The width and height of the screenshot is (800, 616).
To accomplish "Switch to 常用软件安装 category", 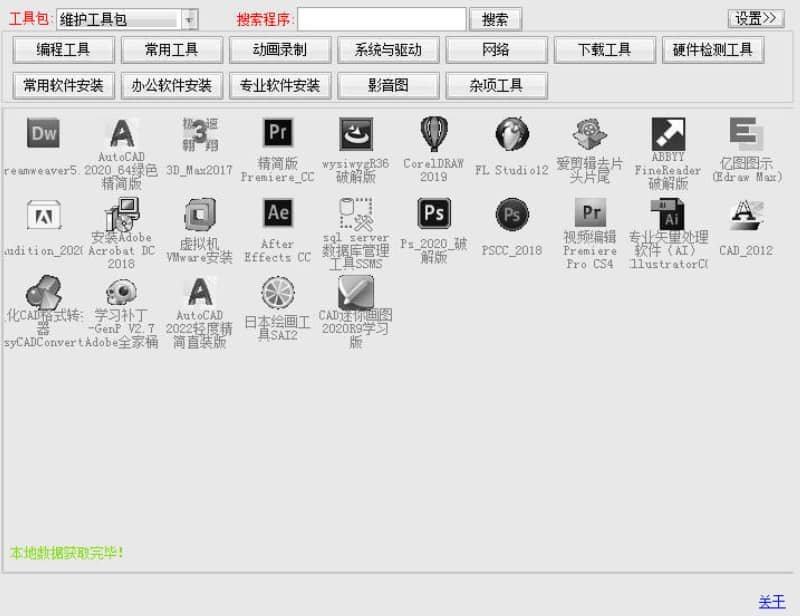I will pos(63,85).
